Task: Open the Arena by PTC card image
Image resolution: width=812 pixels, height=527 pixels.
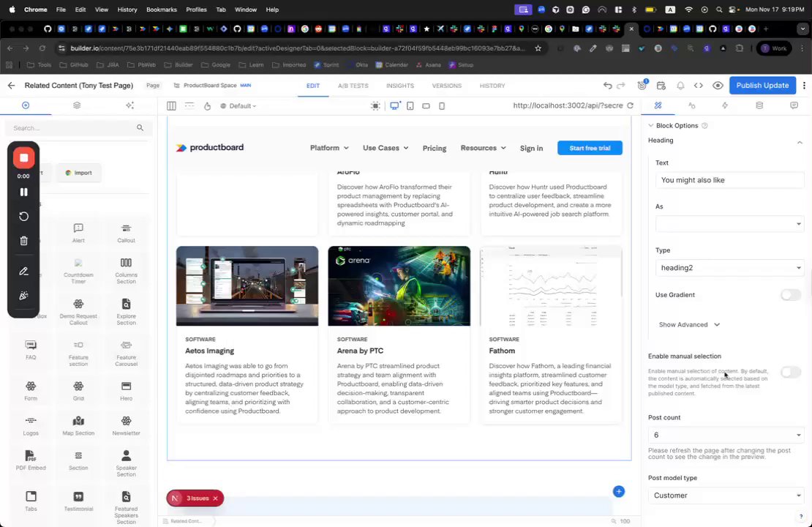Action: pos(399,286)
